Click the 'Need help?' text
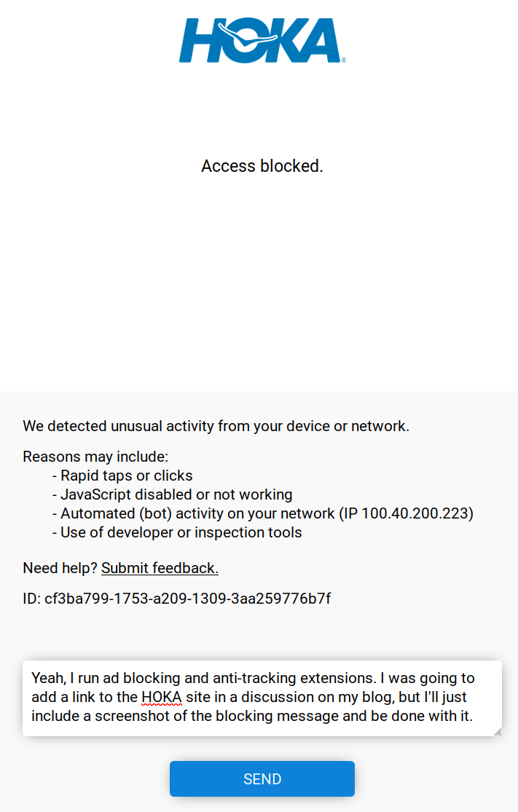 [60, 568]
